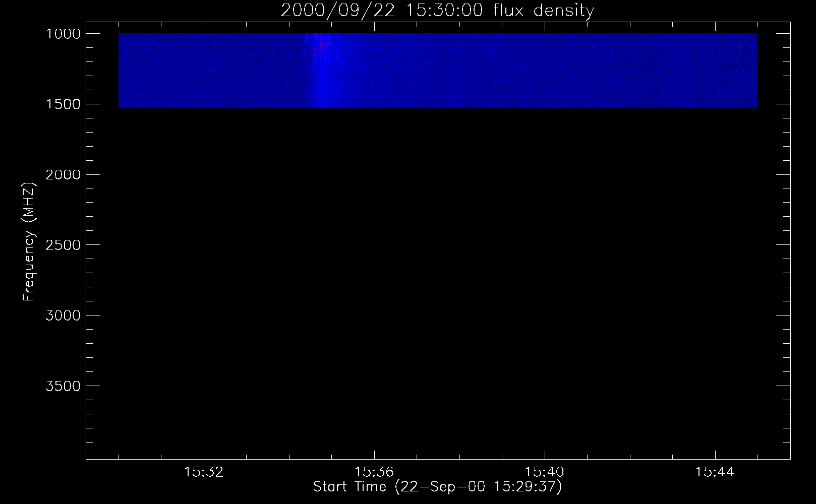This screenshot has height=504, width=816.
Task: Click the plot title '2000/09/22 15:30:00 flux density'
Action: (437, 11)
